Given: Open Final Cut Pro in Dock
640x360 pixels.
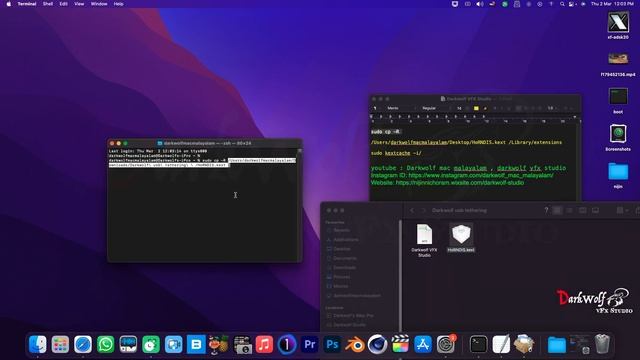Looking at the screenshot, I should point(400,344).
